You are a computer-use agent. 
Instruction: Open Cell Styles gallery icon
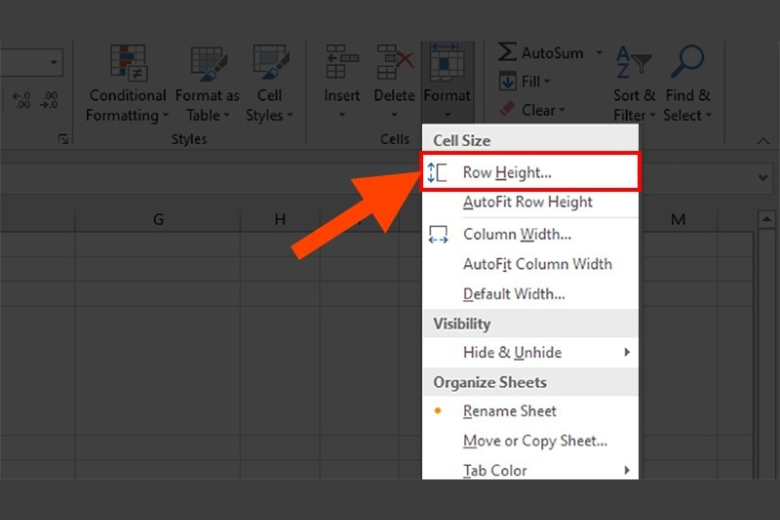click(x=271, y=63)
